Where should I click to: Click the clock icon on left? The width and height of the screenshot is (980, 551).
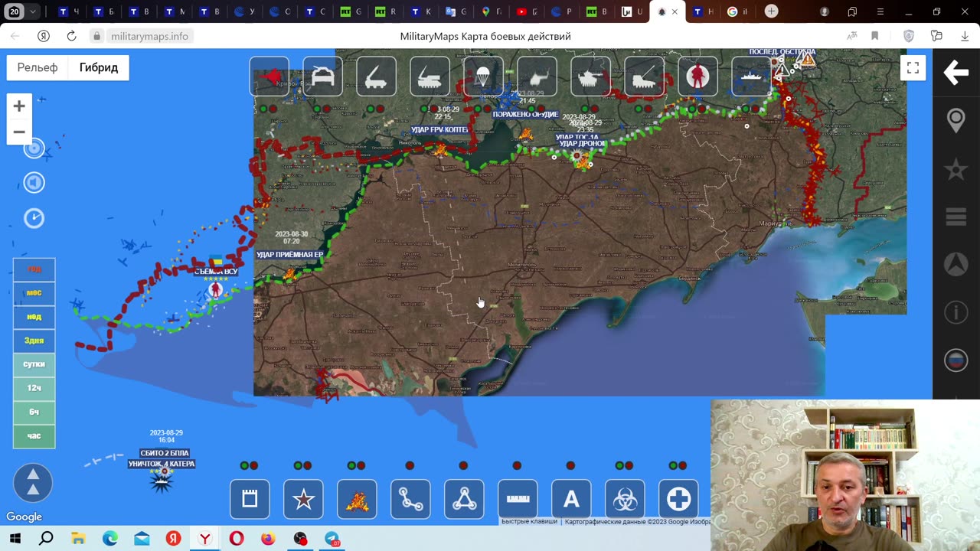click(x=34, y=218)
